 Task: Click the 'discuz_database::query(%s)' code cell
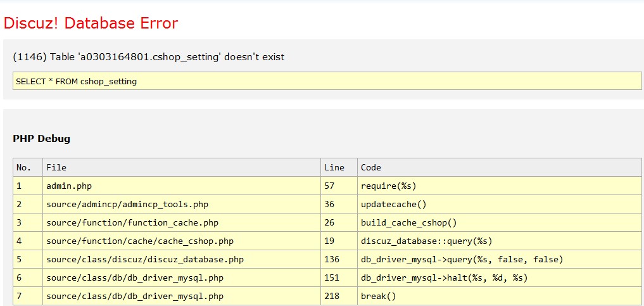click(500, 241)
